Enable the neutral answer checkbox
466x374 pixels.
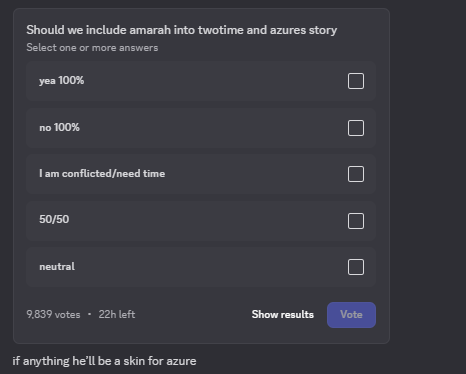[356, 267]
